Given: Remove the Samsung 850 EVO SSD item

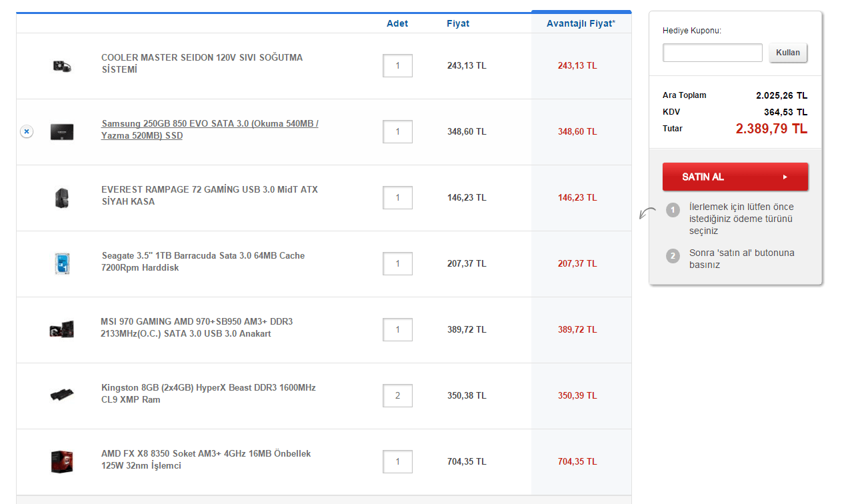Looking at the screenshot, I should pos(27,132).
